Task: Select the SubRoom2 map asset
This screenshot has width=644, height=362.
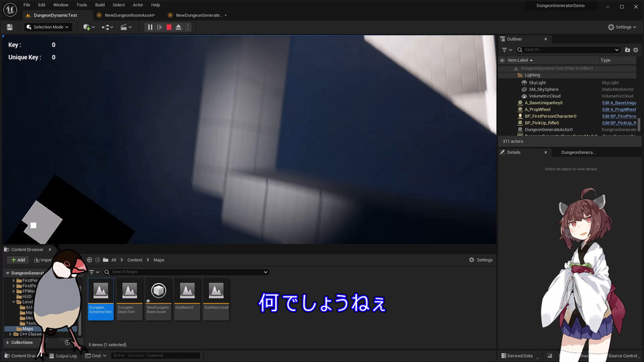Action: (x=187, y=299)
